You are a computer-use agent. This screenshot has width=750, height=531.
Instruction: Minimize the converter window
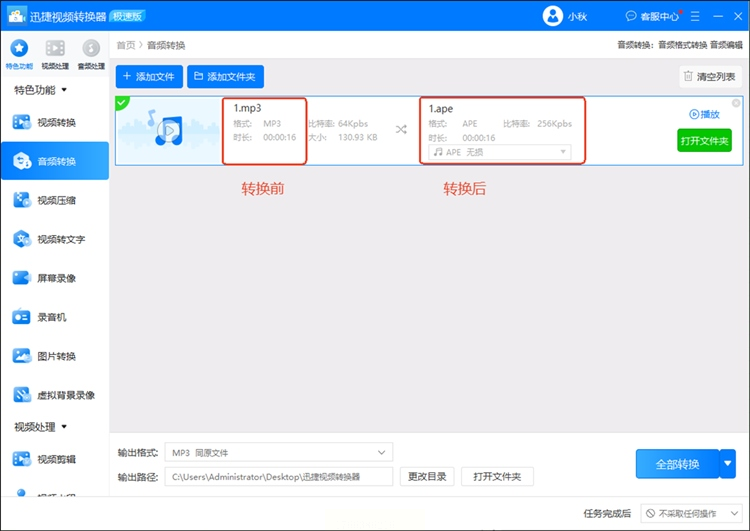[x=718, y=16]
